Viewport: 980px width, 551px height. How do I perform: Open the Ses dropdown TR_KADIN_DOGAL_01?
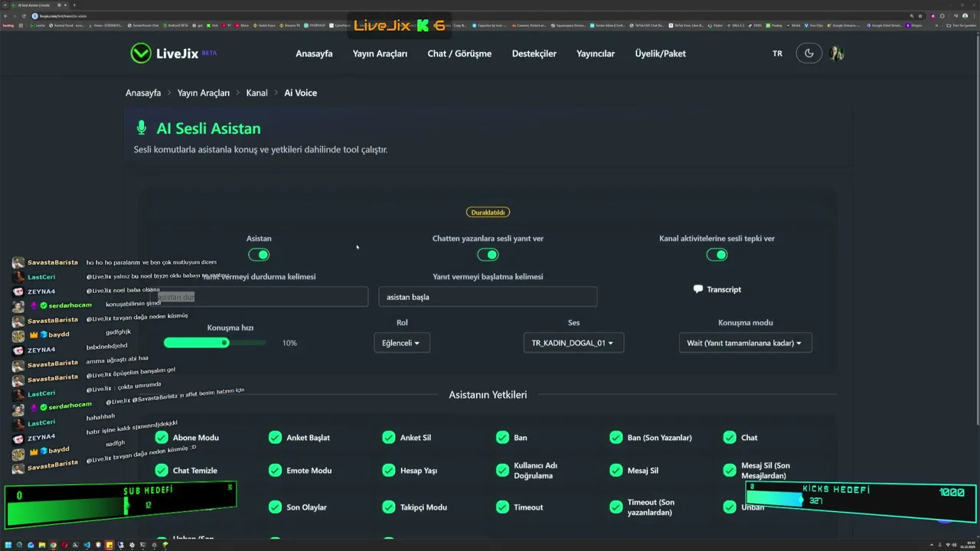pyautogui.click(x=573, y=343)
